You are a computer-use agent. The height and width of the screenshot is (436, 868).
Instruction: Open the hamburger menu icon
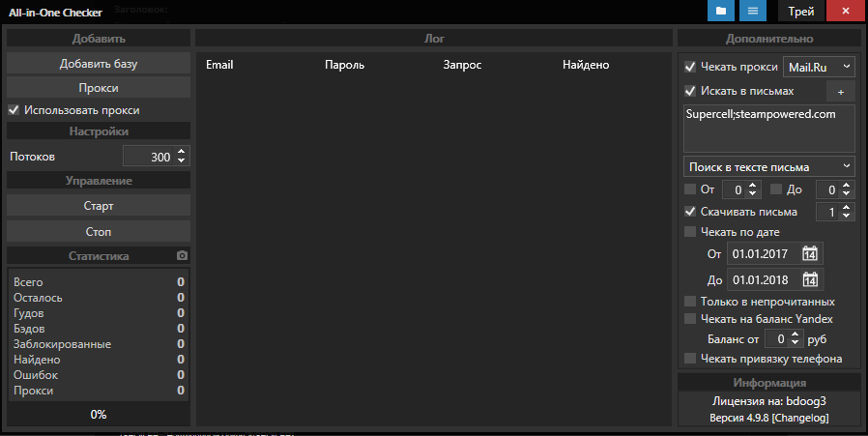coord(752,11)
